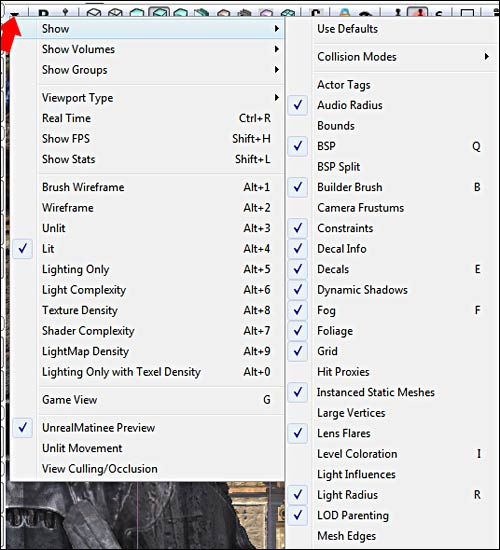
Task: Uncheck the BSP show flag
Action: coord(393,146)
